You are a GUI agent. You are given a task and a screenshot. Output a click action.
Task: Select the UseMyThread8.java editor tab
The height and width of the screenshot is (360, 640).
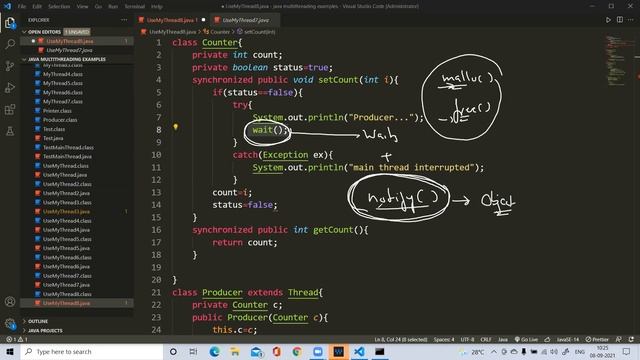click(x=171, y=20)
